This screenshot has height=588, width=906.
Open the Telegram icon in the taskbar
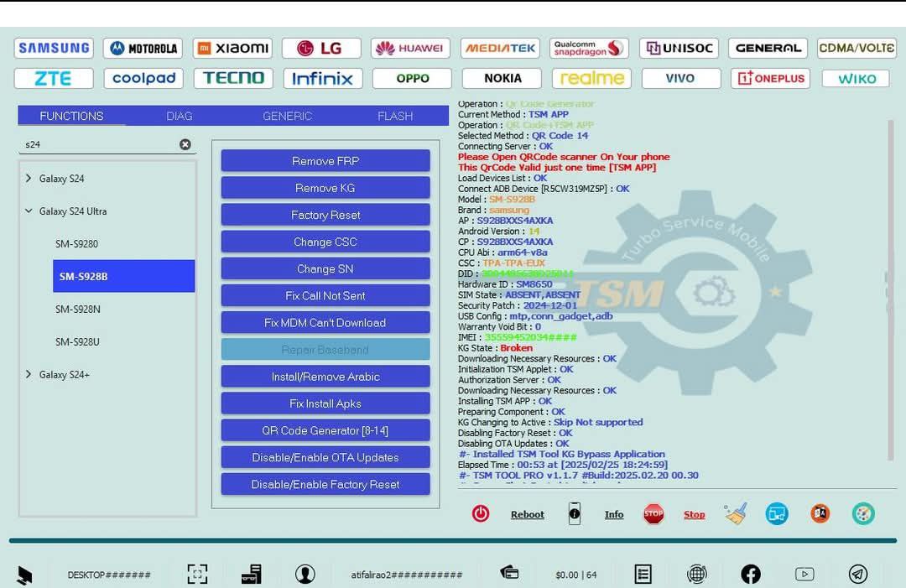(x=858, y=575)
